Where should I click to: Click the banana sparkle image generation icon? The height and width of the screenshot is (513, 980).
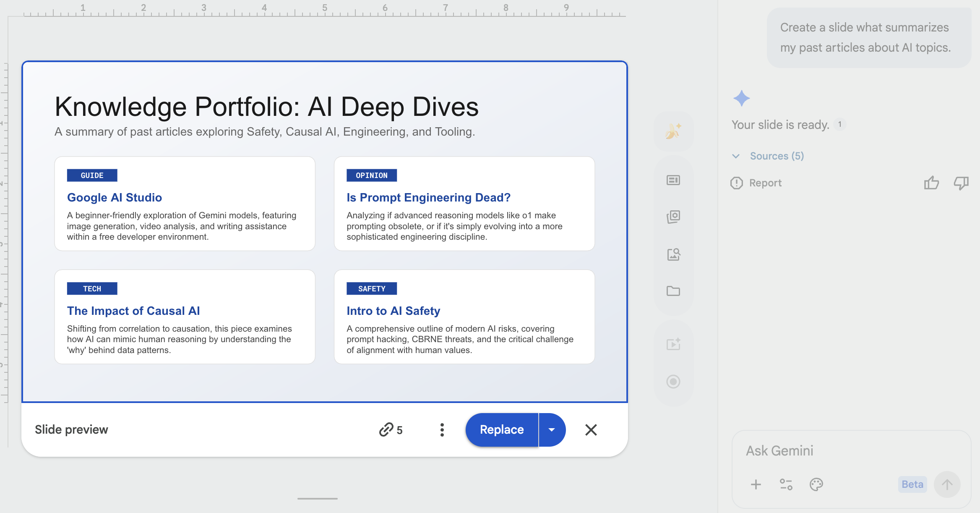(673, 131)
